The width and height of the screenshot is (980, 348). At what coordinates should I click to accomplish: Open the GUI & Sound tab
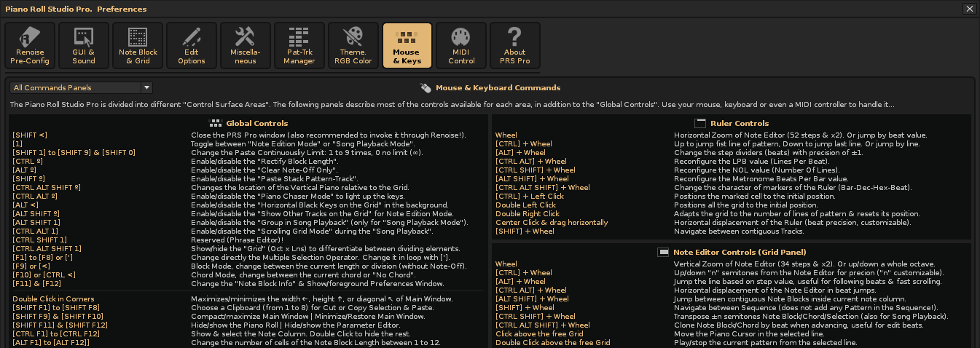[84, 45]
